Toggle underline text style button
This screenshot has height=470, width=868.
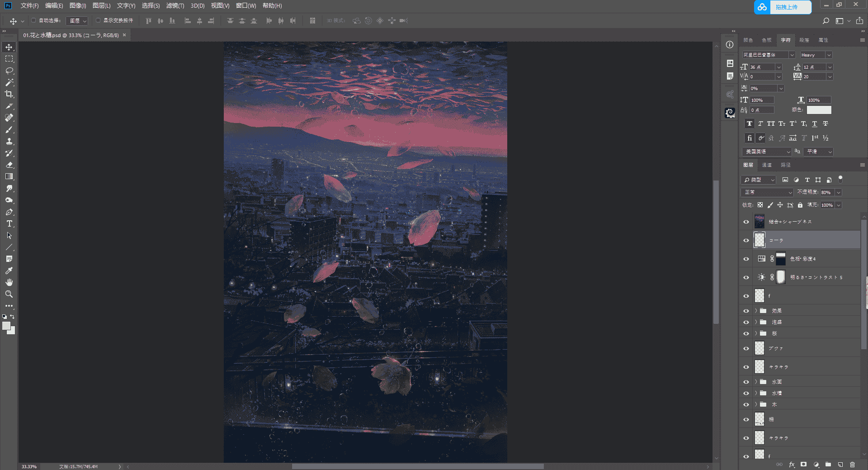coord(815,123)
